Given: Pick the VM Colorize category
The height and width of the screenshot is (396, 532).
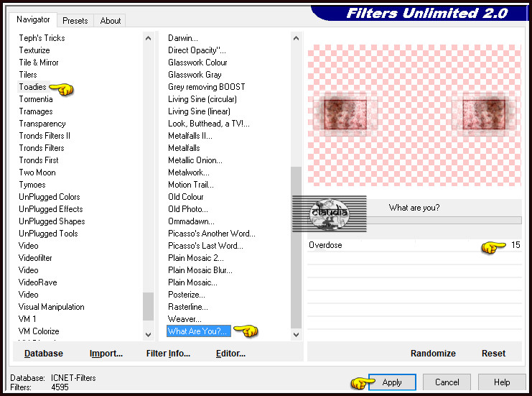Looking at the screenshot, I should [x=39, y=331].
